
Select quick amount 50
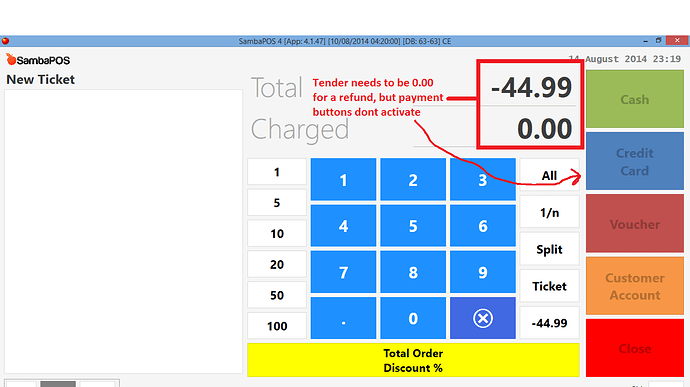coord(277,295)
